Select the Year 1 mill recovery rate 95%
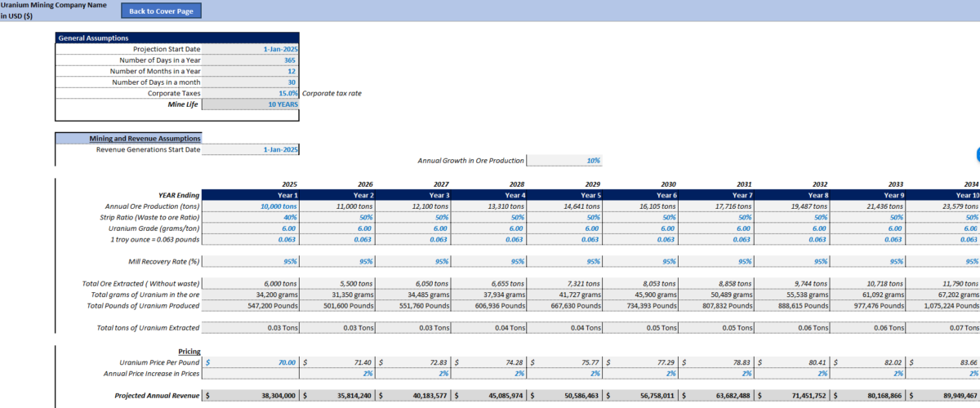980x408 pixels. click(x=250, y=262)
